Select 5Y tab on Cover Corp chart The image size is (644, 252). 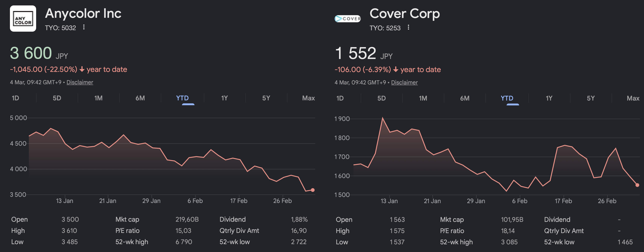[590, 98]
